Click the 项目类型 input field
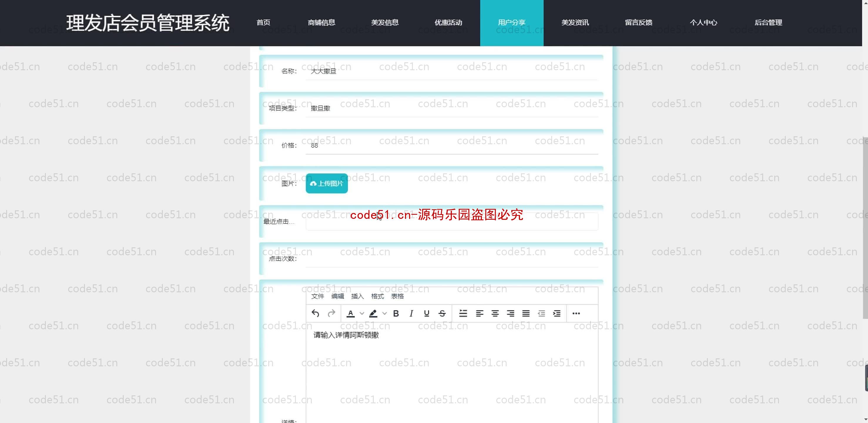The width and height of the screenshot is (868, 423). point(452,108)
